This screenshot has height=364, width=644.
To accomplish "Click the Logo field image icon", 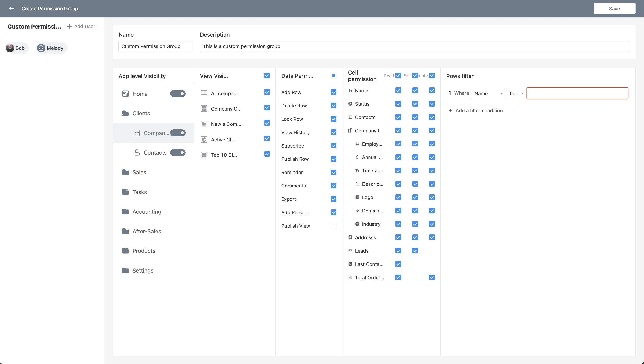I will 357,197.
